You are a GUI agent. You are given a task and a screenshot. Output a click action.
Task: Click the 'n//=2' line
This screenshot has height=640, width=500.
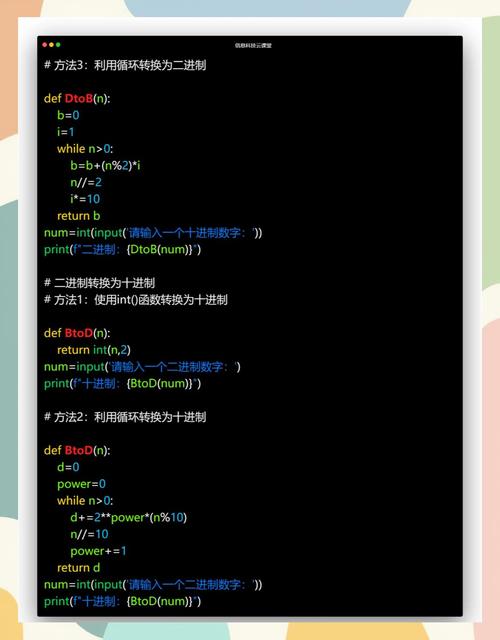pos(86,182)
